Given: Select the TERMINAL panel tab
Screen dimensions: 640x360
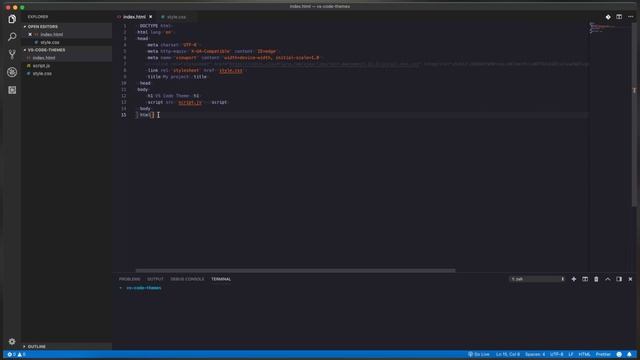Looking at the screenshot, I should tap(221, 279).
